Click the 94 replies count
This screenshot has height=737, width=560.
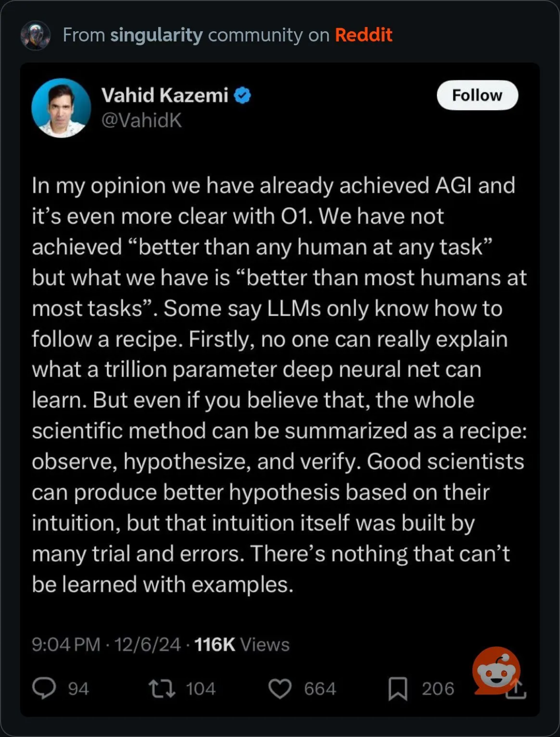(x=78, y=689)
